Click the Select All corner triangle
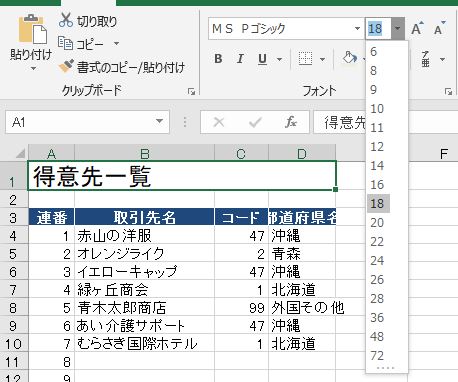This screenshot has width=458, height=382. (20, 153)
